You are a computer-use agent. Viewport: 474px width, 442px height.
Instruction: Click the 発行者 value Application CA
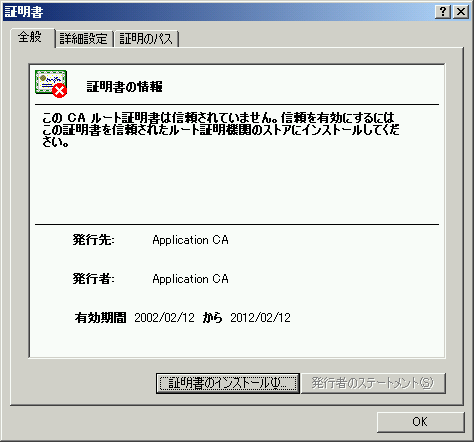click(190, 279)
